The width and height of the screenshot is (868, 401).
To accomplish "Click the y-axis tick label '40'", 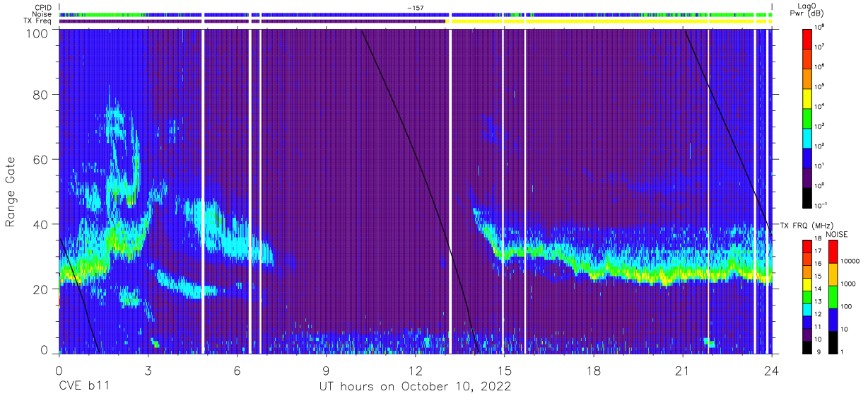I will (40, 224).
